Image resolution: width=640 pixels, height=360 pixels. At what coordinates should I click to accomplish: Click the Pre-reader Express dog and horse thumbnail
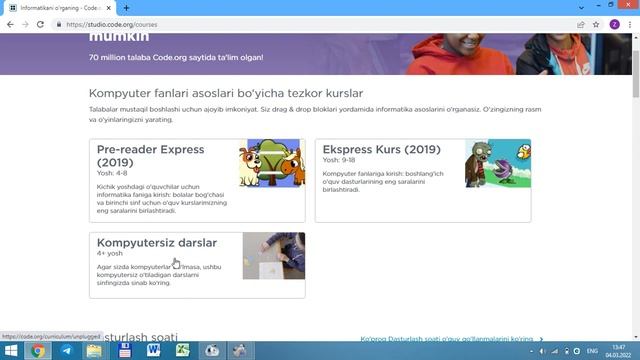pos(272,163)
